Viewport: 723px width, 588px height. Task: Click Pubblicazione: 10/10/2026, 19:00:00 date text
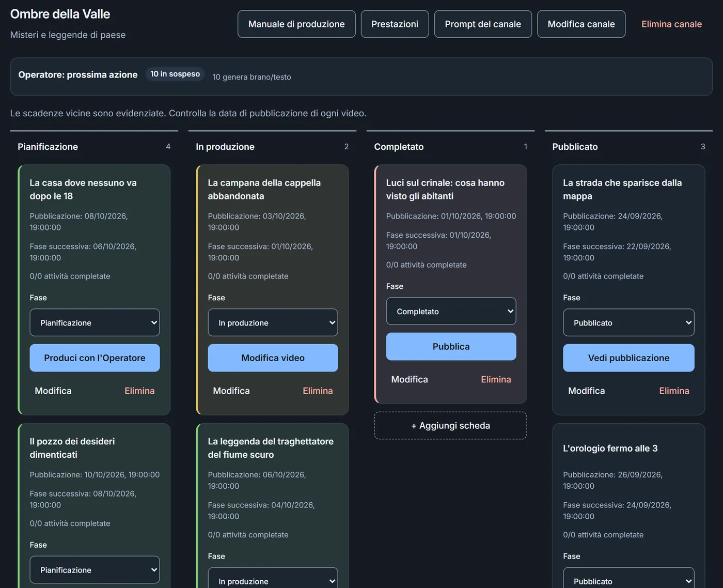95,475
